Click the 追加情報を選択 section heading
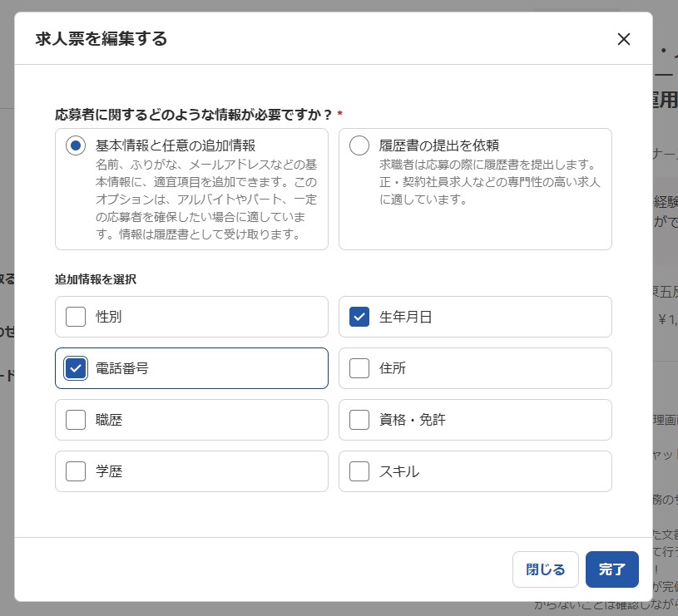This screenshot has width=678, height=616. (96, 279)
